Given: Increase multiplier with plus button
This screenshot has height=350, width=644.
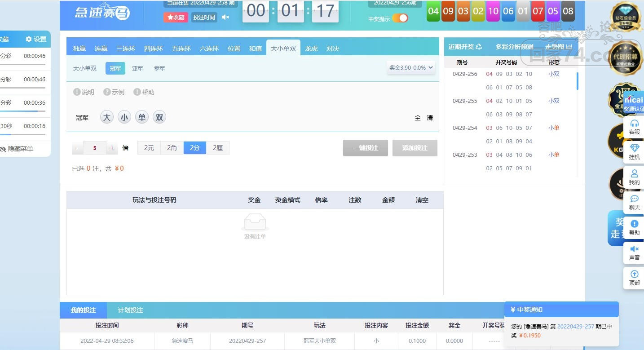Looking at the screenshot, I should click(112, 148).
